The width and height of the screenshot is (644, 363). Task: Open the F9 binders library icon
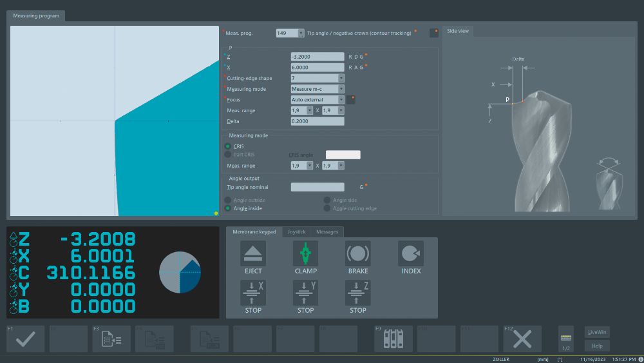393,338
